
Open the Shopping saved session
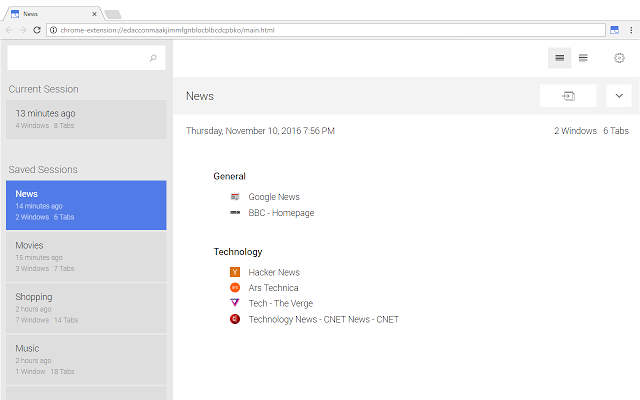(x=86, y=308)
